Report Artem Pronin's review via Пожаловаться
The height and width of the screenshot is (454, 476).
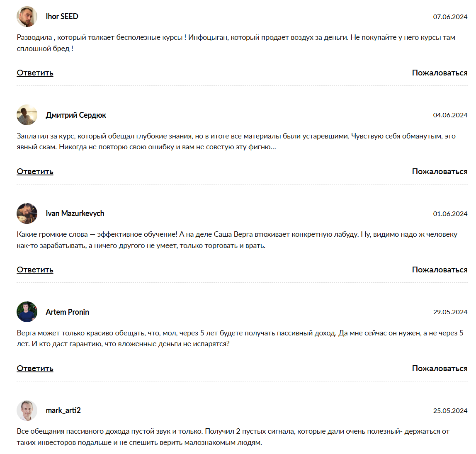440,369
